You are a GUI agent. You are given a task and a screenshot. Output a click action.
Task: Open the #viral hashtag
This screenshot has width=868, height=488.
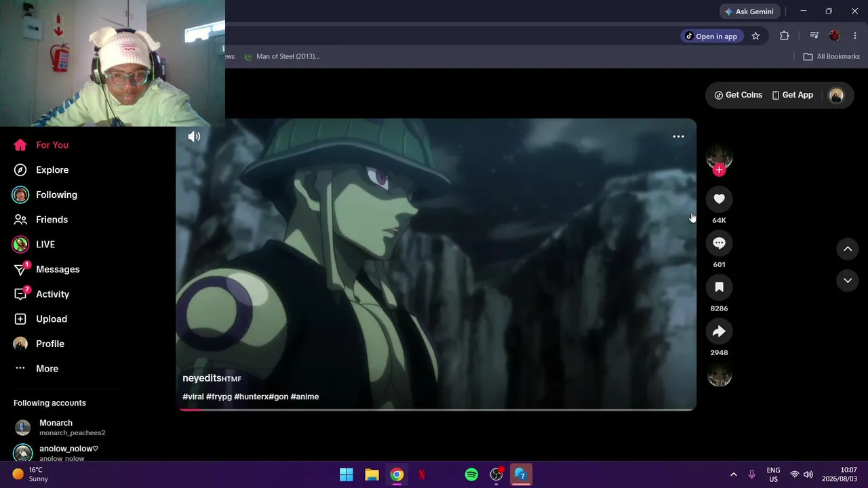(193, 396)
